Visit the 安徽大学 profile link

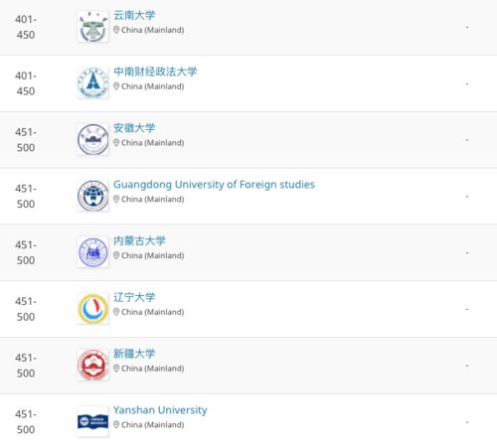tap(134, 128)
